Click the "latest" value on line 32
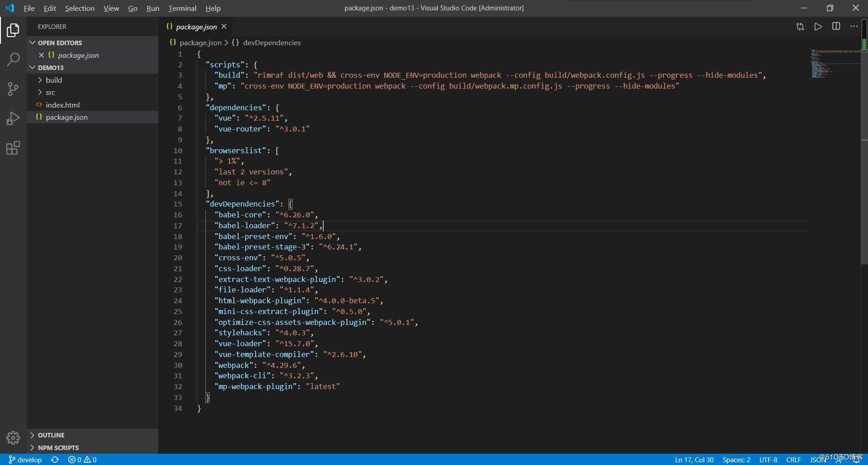The height and width of the screenshot is (465, 868). pos(323,386)
